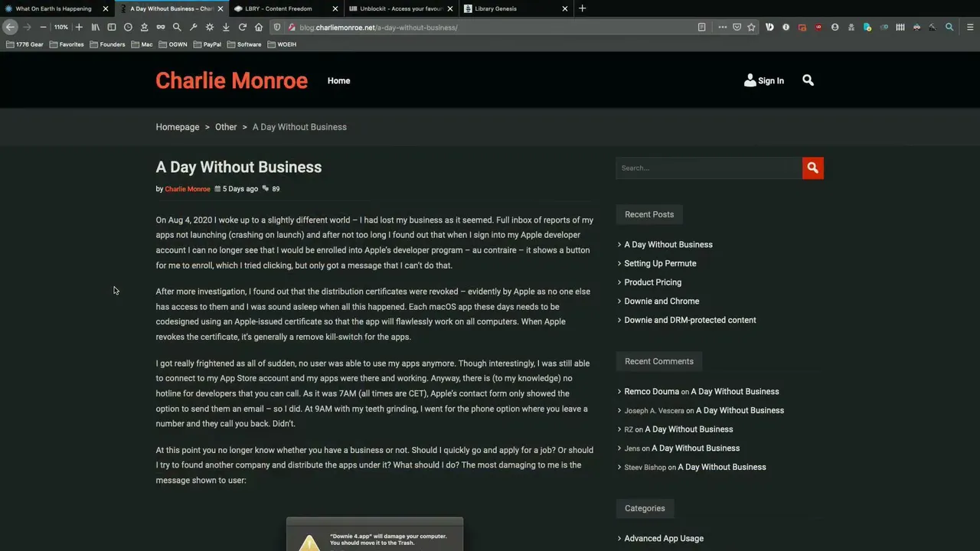Zoom in with the plus button
The image size is (980, 551).
tap(78, 27)
